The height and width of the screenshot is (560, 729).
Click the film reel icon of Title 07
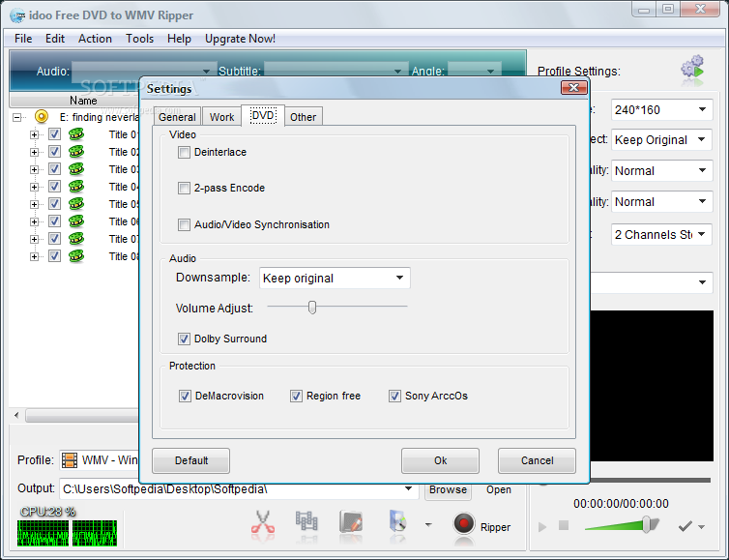[76, 239]
